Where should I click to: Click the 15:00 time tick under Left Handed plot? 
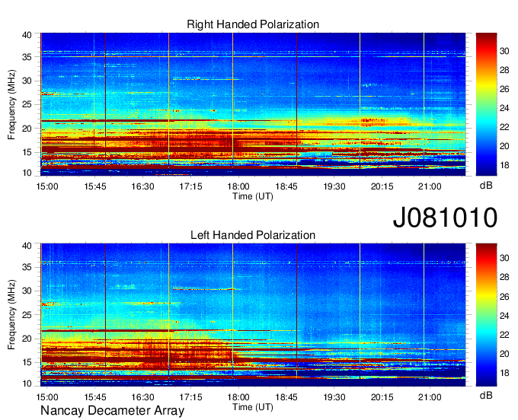click(x=47, y=397)
